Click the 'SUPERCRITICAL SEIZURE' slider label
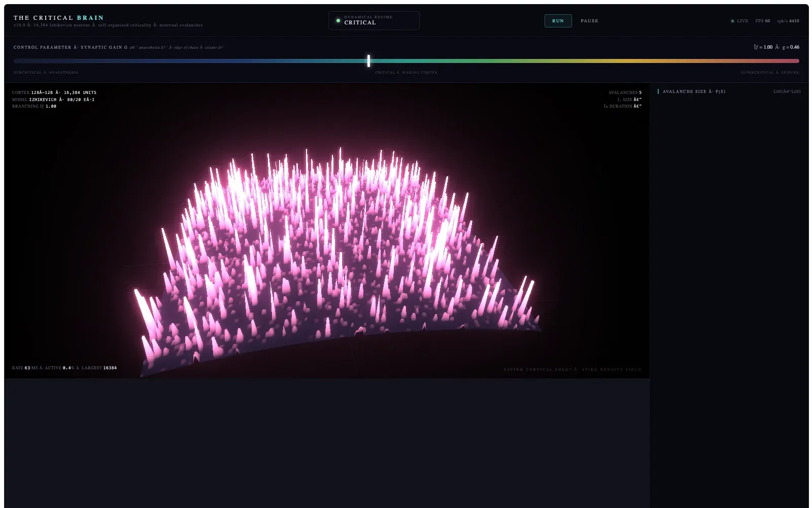 point(770,73)
